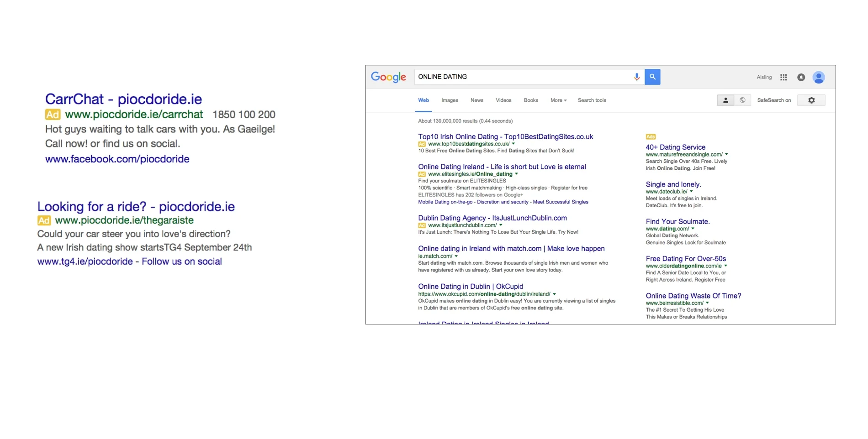Click the 1850 100 200 phone number
Screen dimensions: 868x439
click(244, 115)
